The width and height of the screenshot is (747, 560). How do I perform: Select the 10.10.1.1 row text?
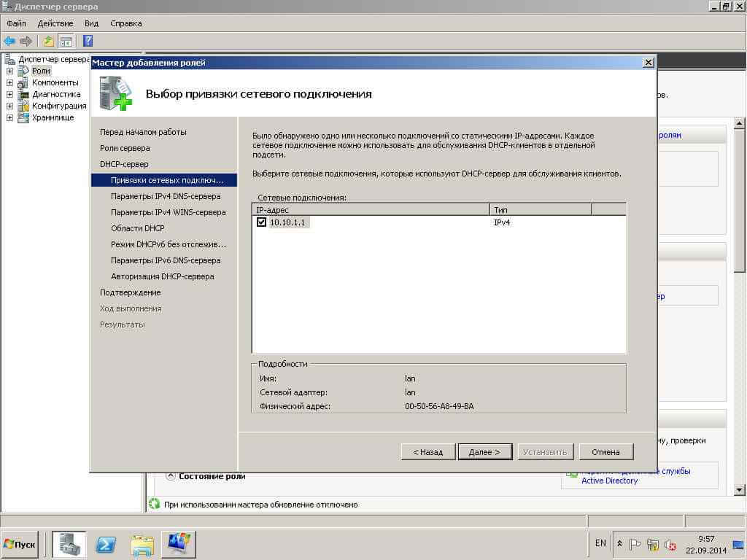pyautogui.click(x=287, y=222)
